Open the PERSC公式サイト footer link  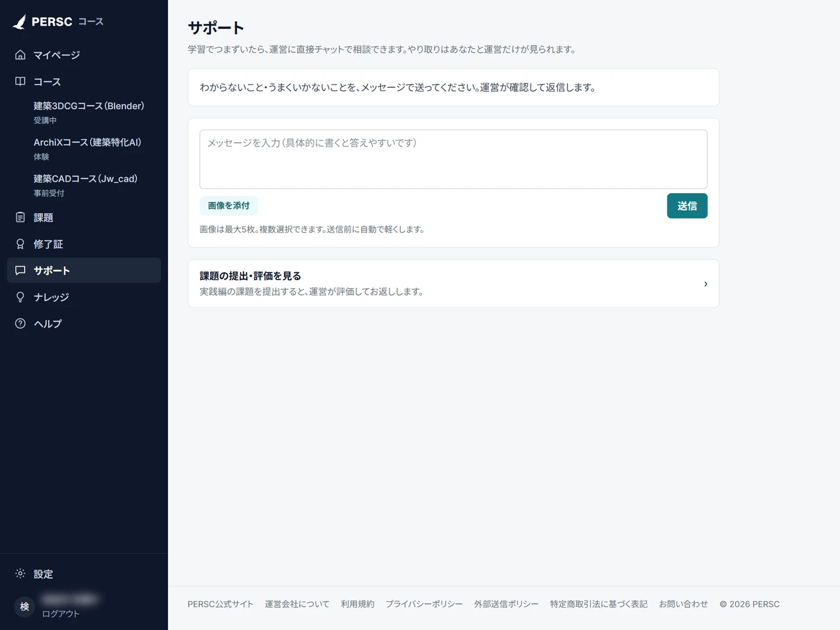pyautogui.click(x=220, y=604)
